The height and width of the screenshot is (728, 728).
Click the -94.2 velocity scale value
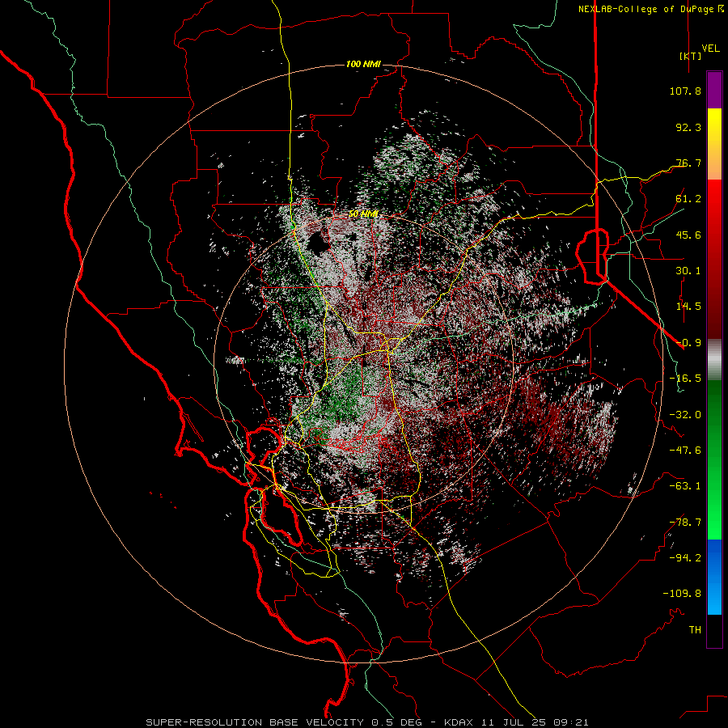[x=685, y=558]
